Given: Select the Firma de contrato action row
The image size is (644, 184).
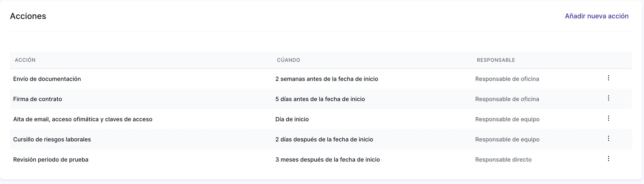Looking at the screenshot, I should 37,99.
